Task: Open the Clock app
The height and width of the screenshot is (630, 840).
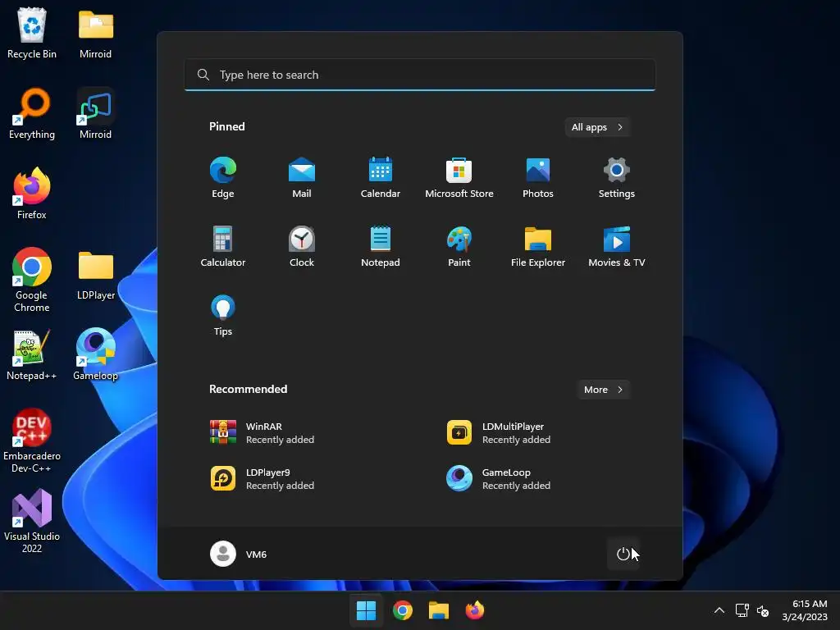Action: coord(302,246)
